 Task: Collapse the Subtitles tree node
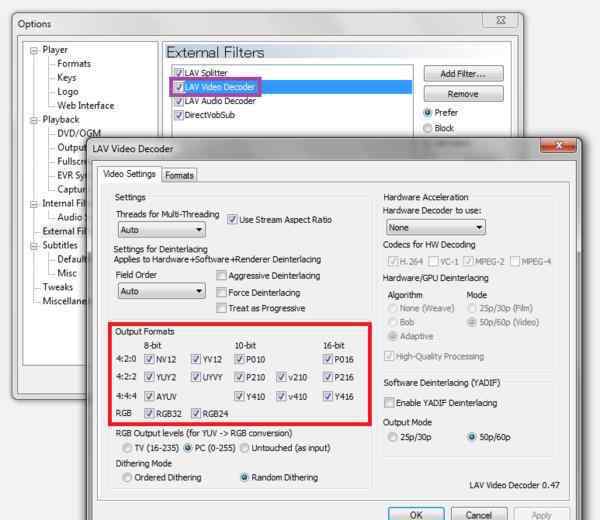pos(34,246)
